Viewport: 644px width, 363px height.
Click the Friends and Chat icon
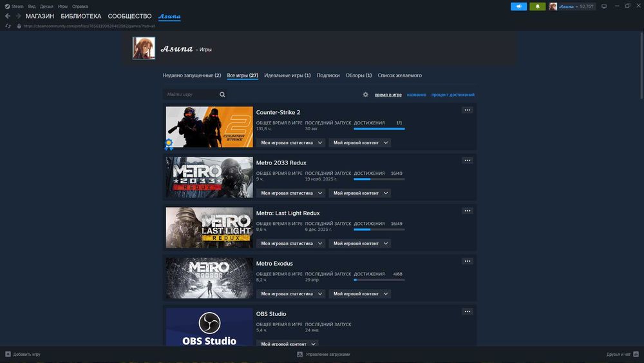(636, 354)
